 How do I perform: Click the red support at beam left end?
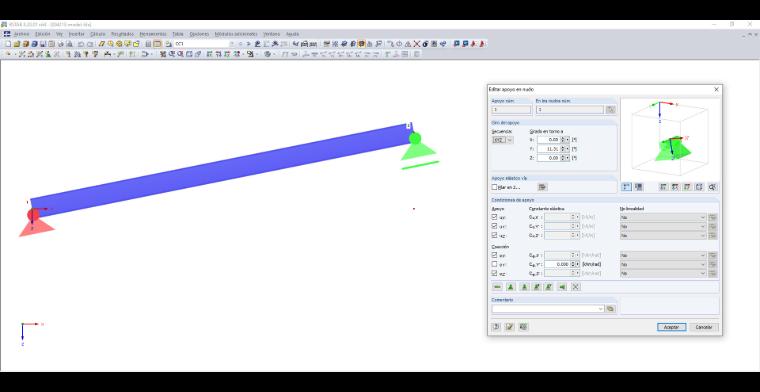point(36,223)
